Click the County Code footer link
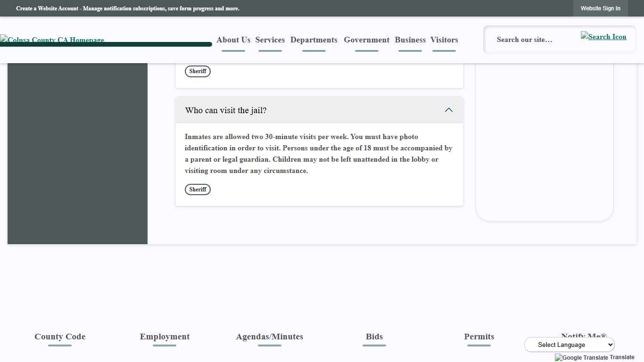Image resolution: width=644 pixels, height=362 pixels. tap(60, 337)
